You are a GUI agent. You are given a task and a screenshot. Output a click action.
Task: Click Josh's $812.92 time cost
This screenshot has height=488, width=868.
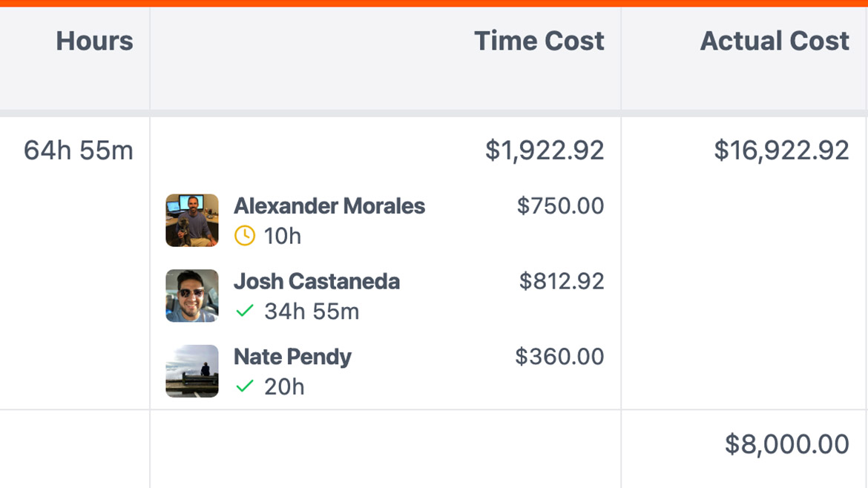point(562,281)
